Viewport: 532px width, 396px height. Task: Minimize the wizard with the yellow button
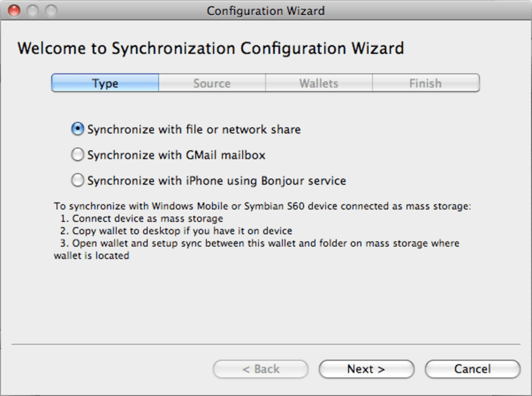[32, 10]
